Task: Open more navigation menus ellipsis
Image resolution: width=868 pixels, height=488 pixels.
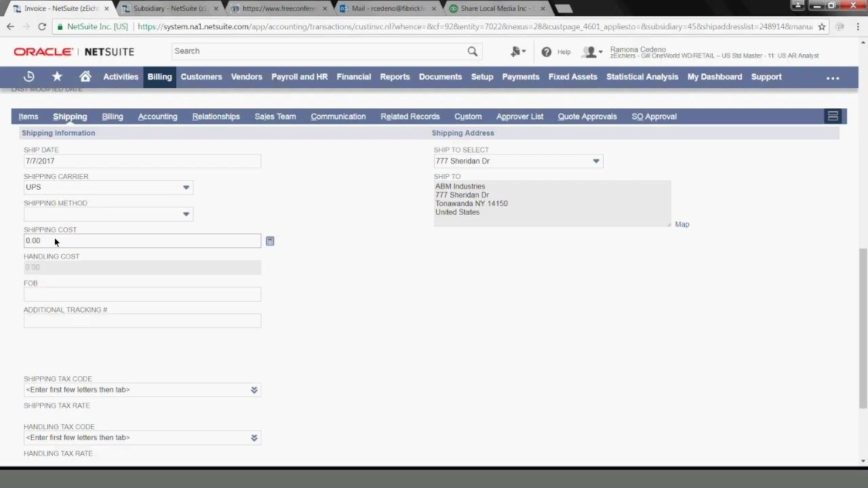Action: pyautogui.click(x=833, y=78)
